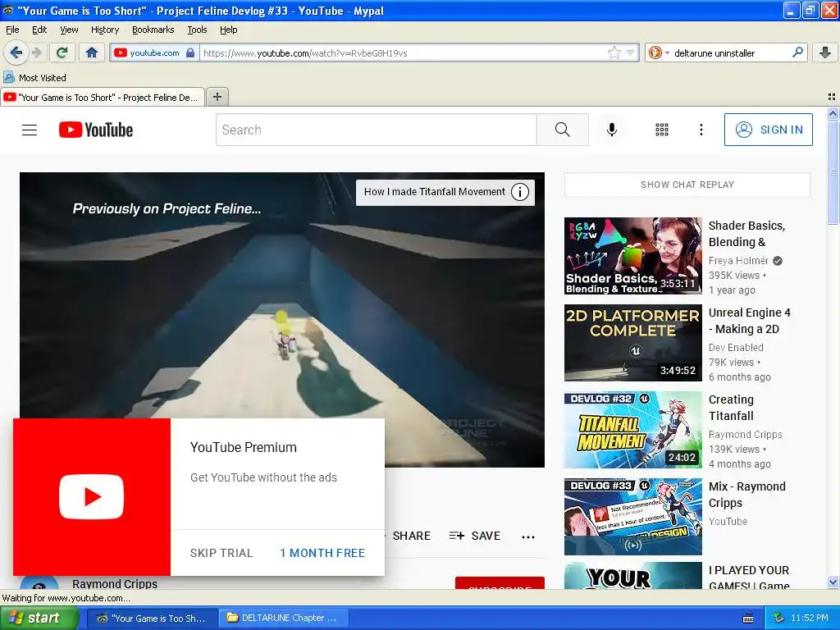Open the YouTube apps grid icon
Viewport: 840px width, 630px height.
coord(662,130)
